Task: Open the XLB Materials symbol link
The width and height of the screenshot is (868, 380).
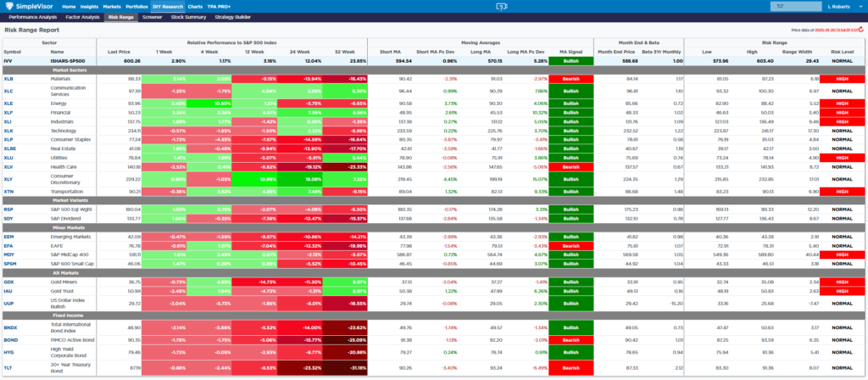Action: tap(8, 79)
